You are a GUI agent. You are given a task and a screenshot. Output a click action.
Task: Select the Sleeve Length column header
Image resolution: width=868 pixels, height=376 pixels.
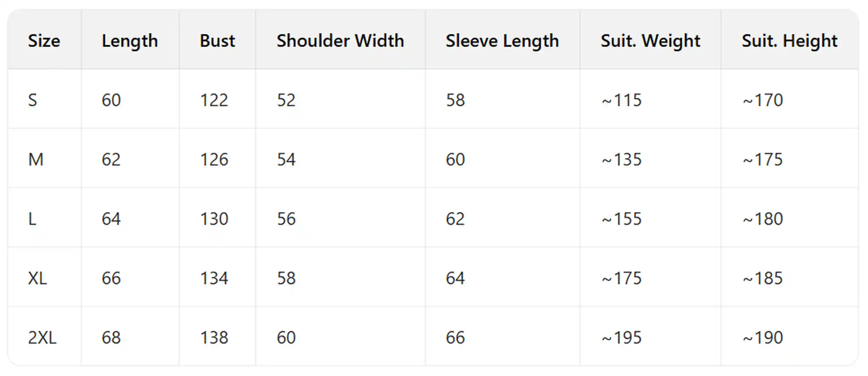click(502, 41)
